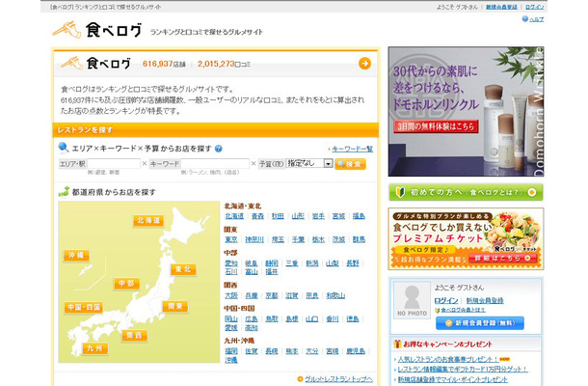The width and height of the screenshot is (588, 386).
Task: Click the キーワード input field
Action: tap(215, 164)
